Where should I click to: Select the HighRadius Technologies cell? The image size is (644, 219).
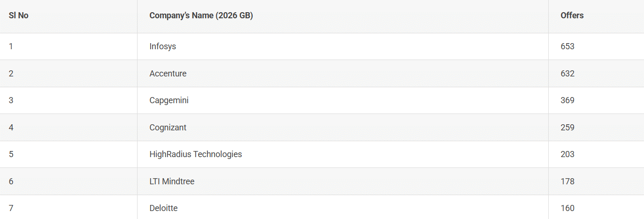pyautogui.click(x=196, y=154)
